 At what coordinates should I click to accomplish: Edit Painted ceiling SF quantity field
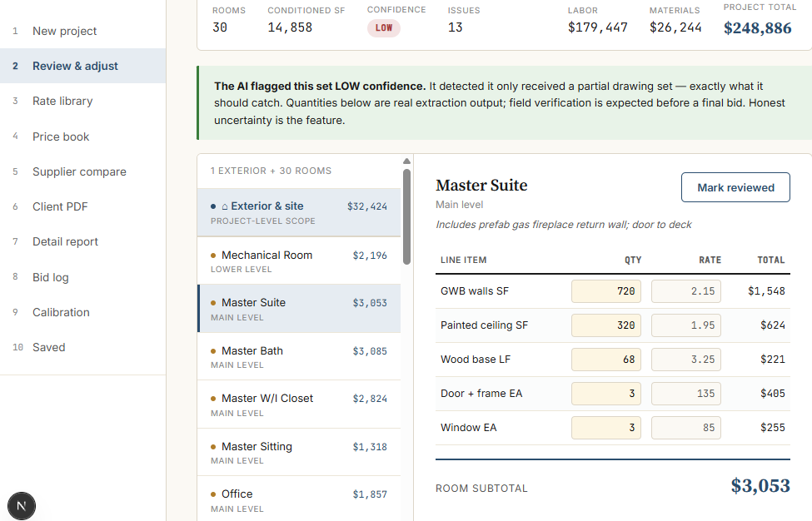click(606, 325)
